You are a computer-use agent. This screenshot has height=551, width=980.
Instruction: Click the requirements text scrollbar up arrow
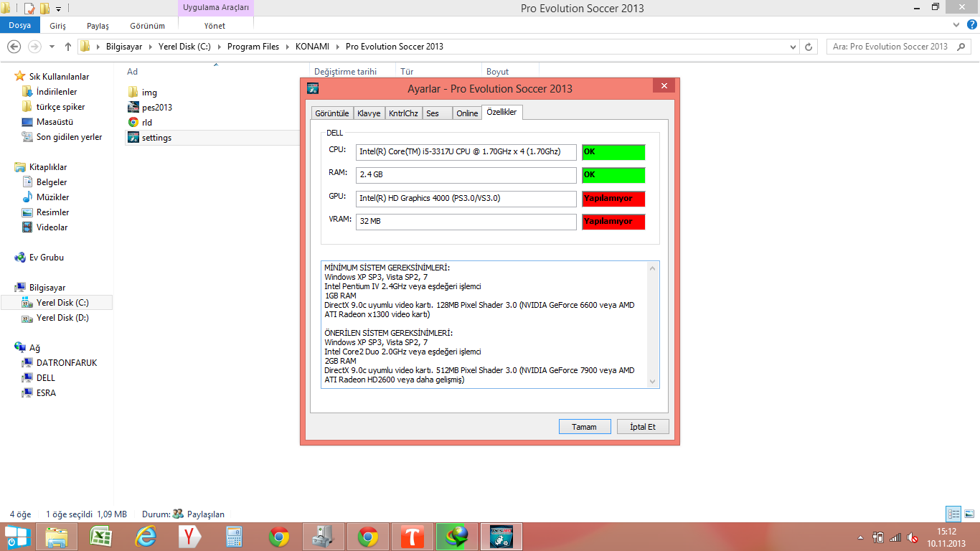pos(652,268)
